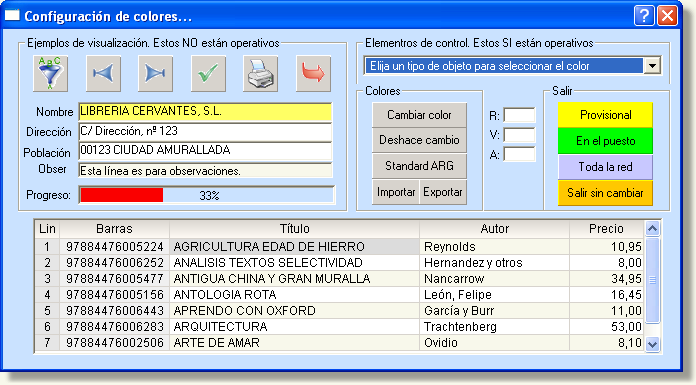Click the green checkmark accept icon
The image size is (696, 385).
[208, 73]
